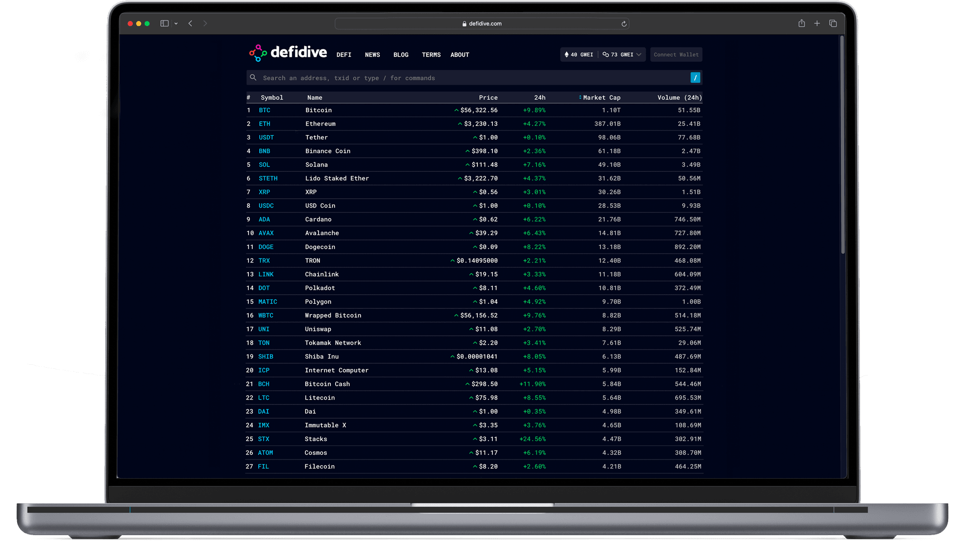The image size is (980, 541).
Task: Click the Connect Wallet button
Action: click(x=676, y=54)
